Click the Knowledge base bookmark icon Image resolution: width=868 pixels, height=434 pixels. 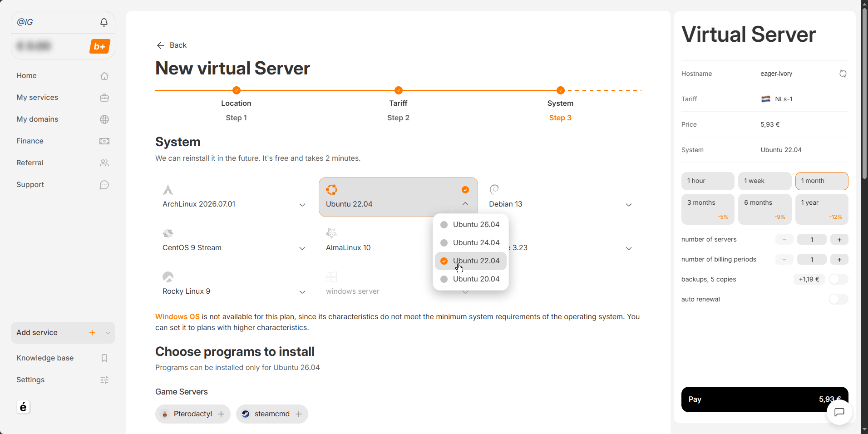[x=104, y=358]
